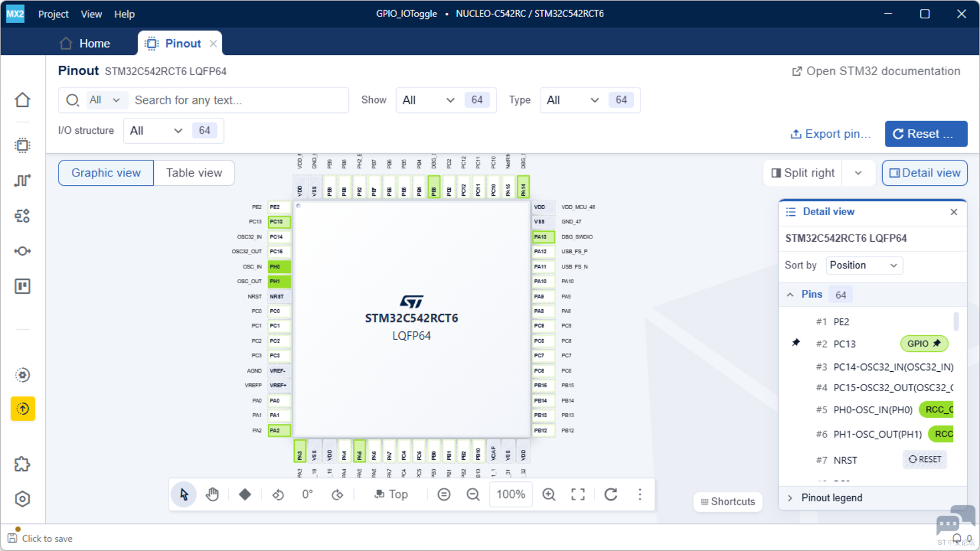Open the Project menu
This screenshot has height=551, width=980.
pyautogui.click(x=53, y=14)
